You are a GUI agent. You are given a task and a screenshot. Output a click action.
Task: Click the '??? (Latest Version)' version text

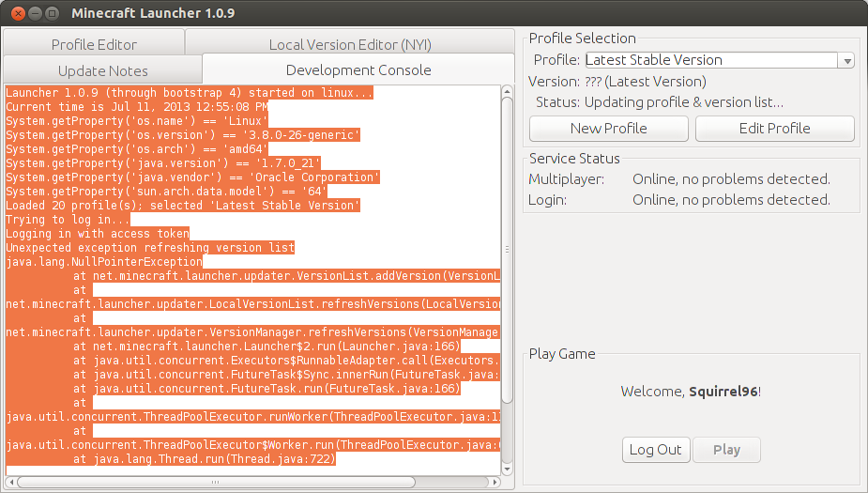pyautogui.click(x=646, y=82)
